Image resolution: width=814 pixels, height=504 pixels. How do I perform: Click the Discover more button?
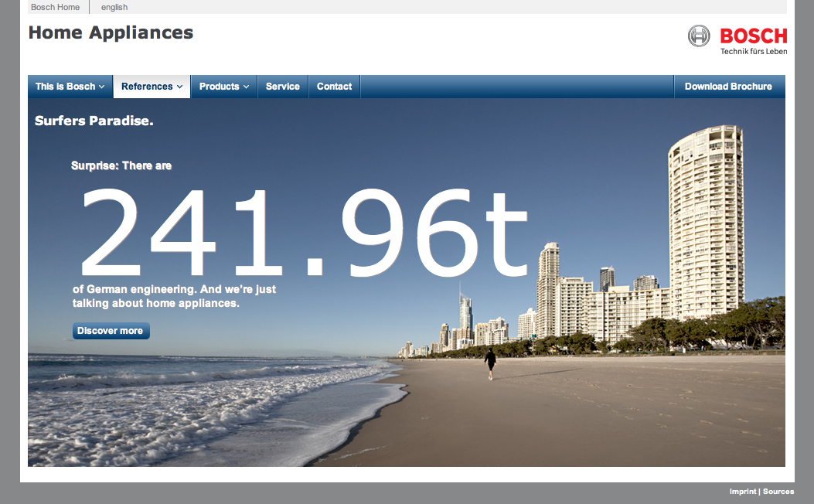coord(111,331)
